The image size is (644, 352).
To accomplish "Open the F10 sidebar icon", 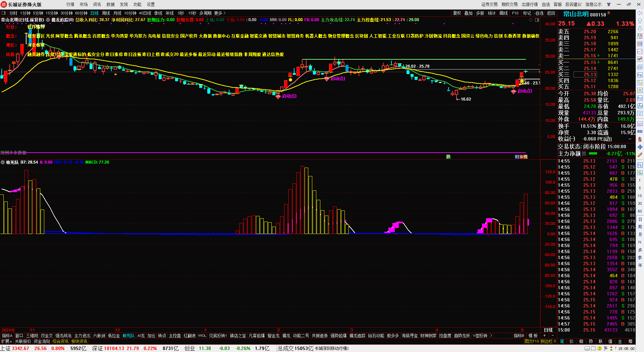I will 640,75.
